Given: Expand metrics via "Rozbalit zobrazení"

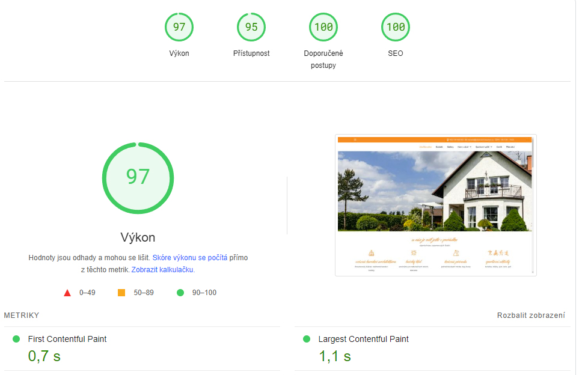Looking at the screenshot, I should [531, 316].
